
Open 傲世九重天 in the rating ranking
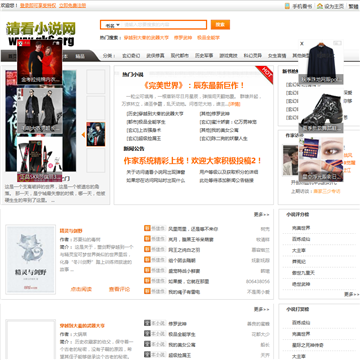303,273
